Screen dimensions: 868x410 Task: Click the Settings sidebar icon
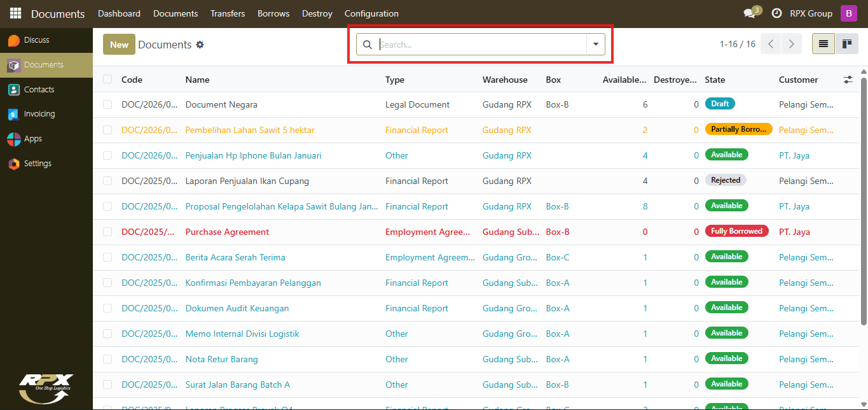click(x=14, y=164)
